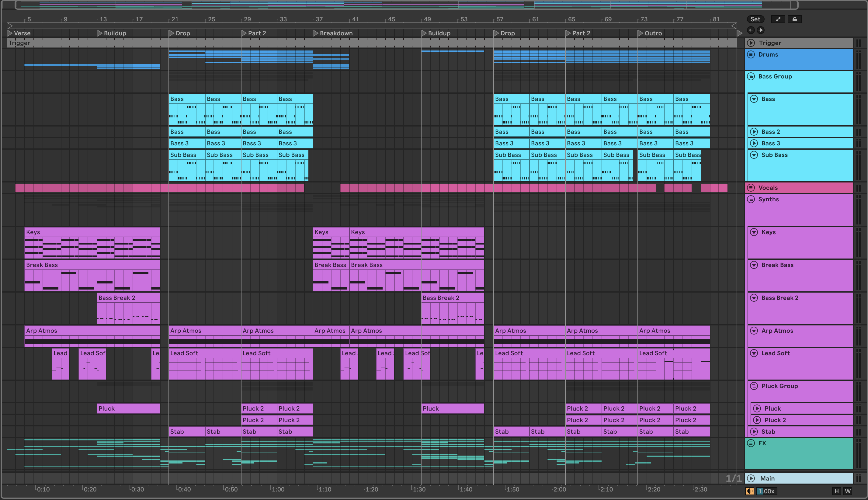The height and width of the screenshot is (500, 868).
Task: Click the Bass 3 track unfold icon
Action: (x=754, y=143)
